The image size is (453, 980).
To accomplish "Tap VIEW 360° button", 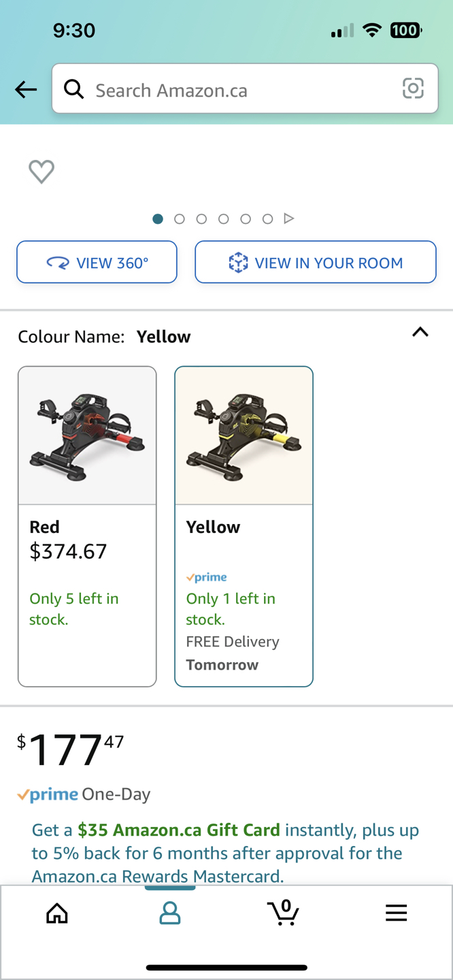I will pos(97,262).
